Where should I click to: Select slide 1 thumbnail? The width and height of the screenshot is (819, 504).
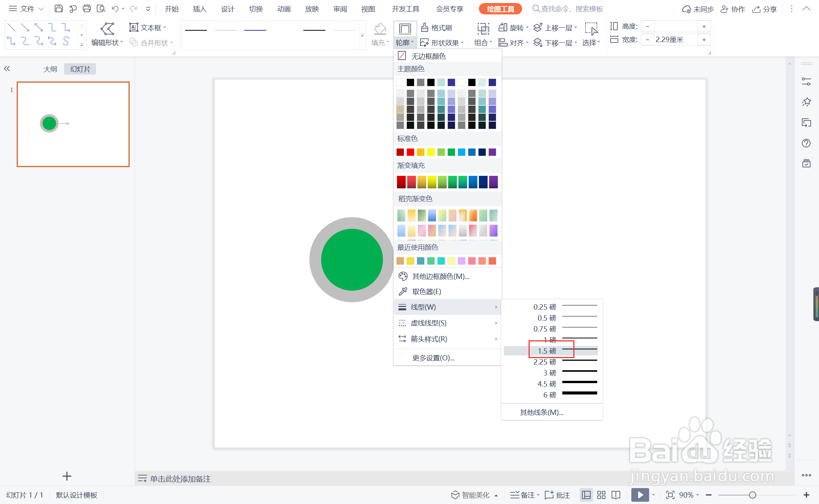pos(73,124)
